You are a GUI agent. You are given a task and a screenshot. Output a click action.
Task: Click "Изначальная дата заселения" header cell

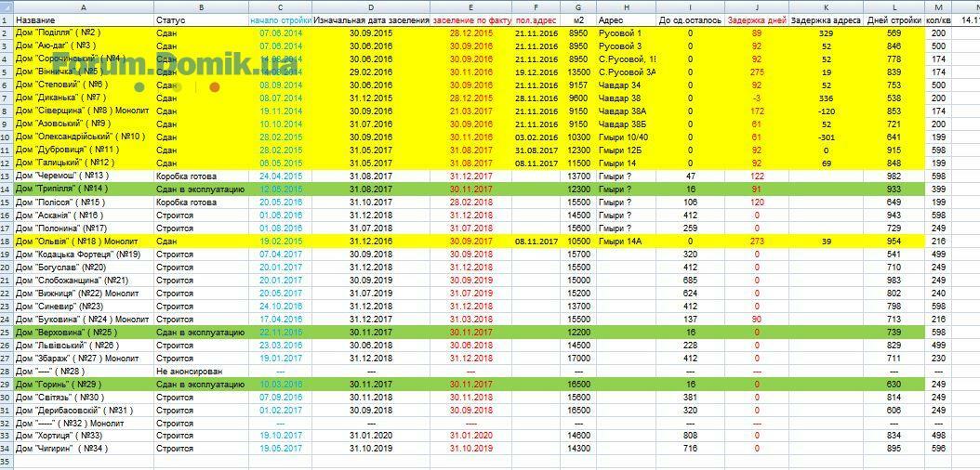click(x=371, y=20)
